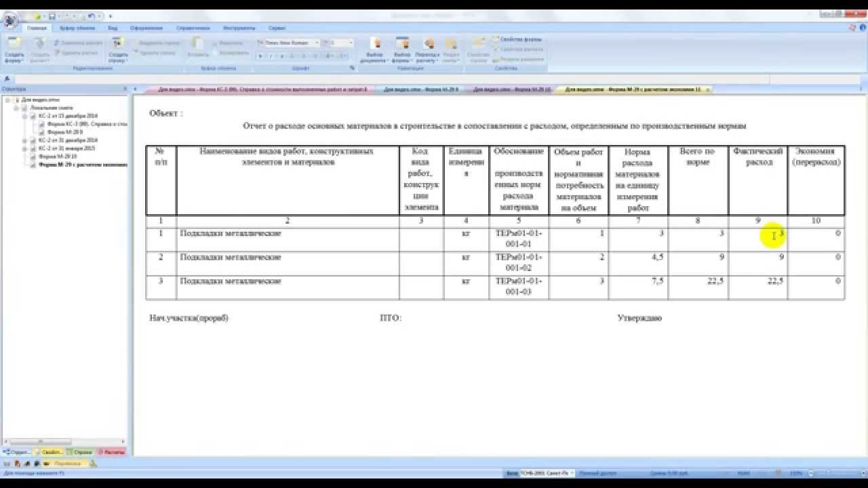This screenshot has width=868, height=488.
Task: Click the 'Нач.участка(прораб)' text
Action: point(189,318)
